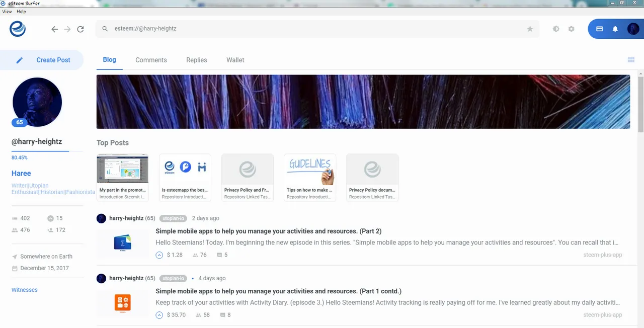This screenshot has width=644, height=328.
Task: Click the Create Post button
Action: [x=42, y=60]
